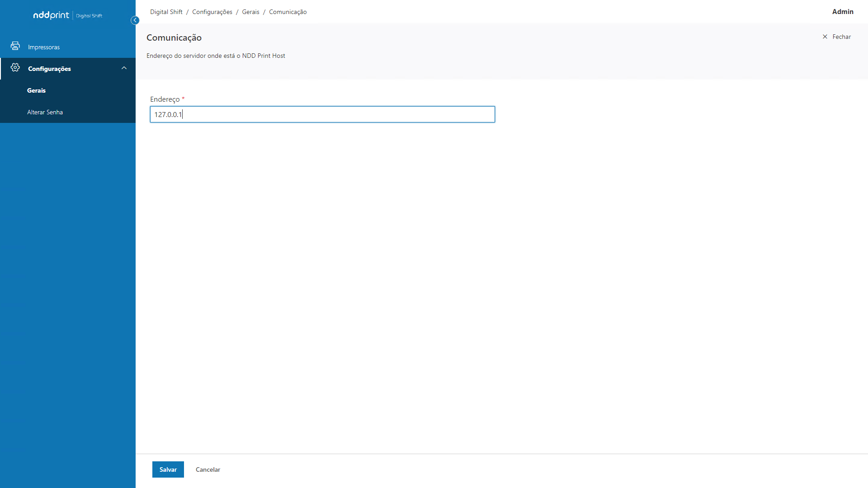Click the nddprint logo
Screen dimensions: 868x488
pos(51,15)
